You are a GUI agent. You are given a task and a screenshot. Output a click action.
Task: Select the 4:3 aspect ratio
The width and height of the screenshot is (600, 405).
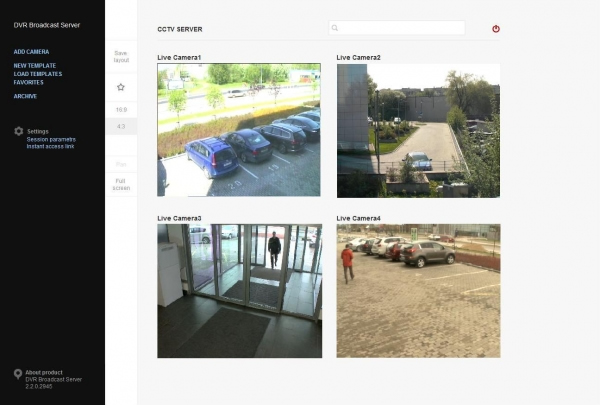pyautogui.click(x=121, y=127)
